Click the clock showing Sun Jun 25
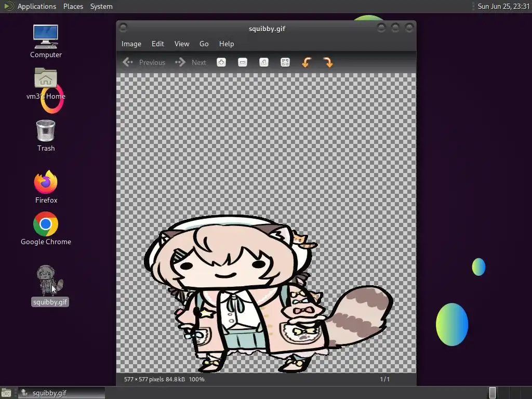 pyautogui.click(x=503, y=6)
